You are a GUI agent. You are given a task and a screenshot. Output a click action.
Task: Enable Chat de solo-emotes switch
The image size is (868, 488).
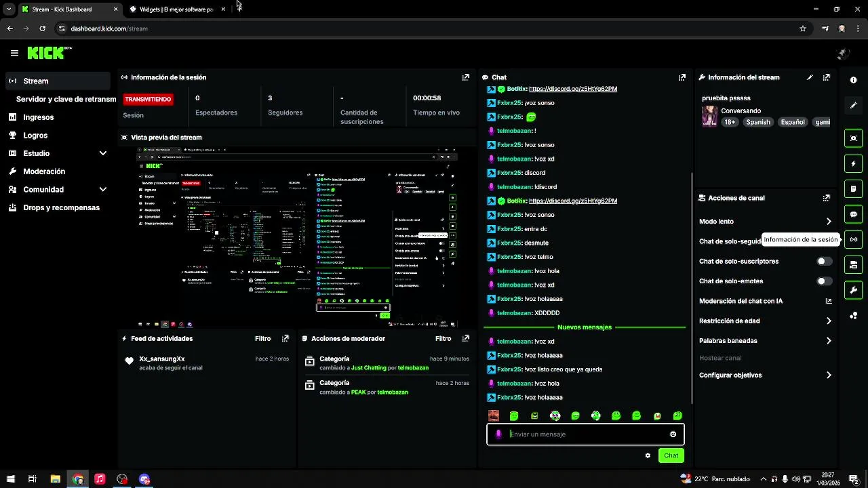pos(824,281)
